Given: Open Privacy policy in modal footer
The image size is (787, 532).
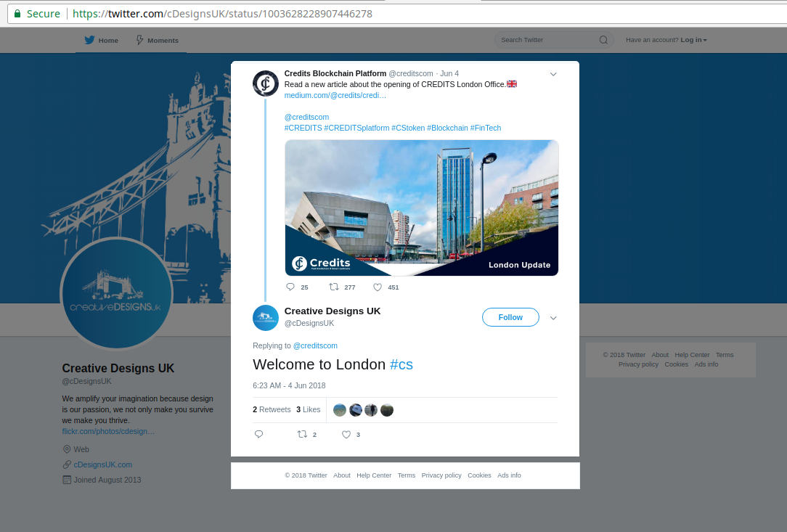Looking at the screenshot, I should (441, 475).
